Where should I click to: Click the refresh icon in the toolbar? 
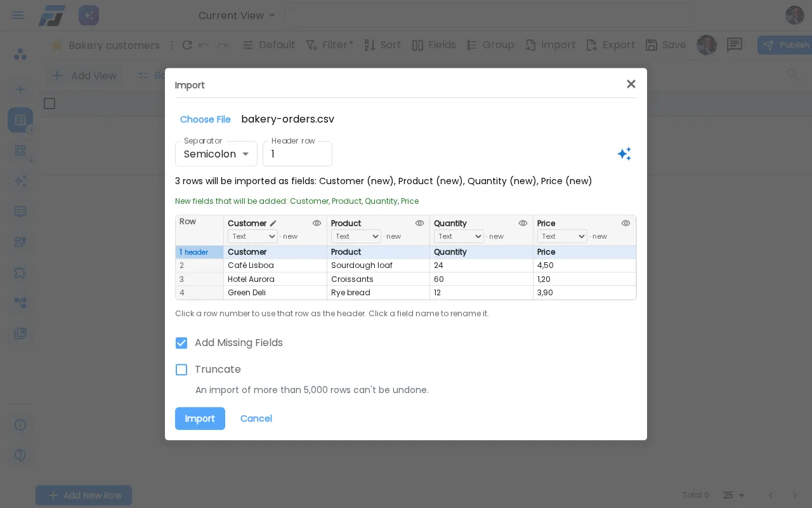[x=187, y=45]
